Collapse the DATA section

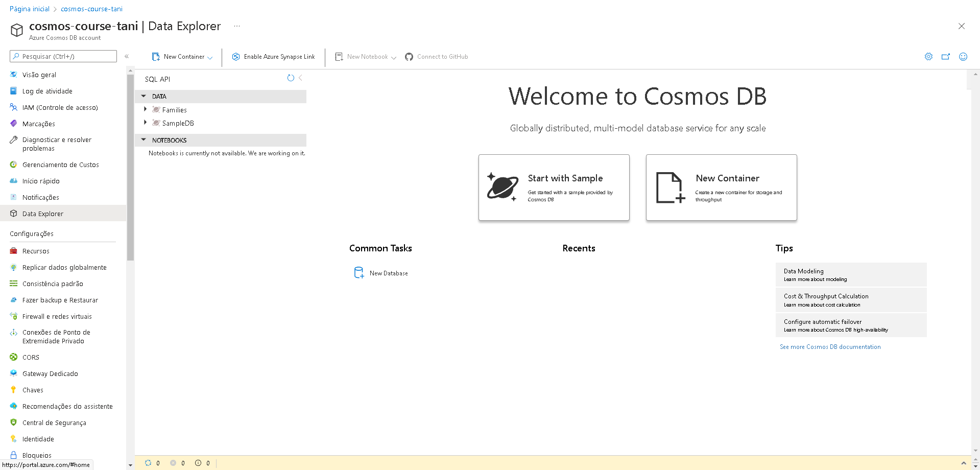[x=144, y=96]
